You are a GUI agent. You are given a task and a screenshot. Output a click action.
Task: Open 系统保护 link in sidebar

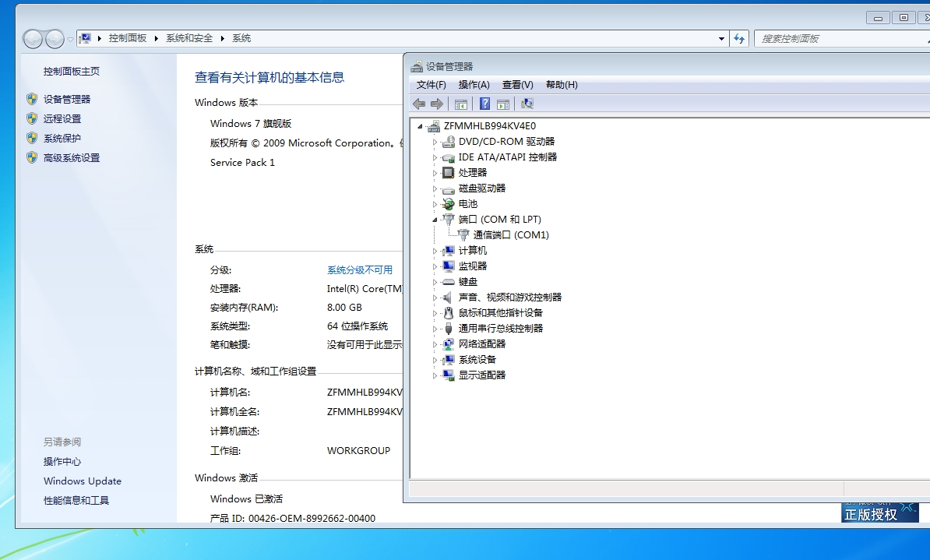tap(62, 138)
